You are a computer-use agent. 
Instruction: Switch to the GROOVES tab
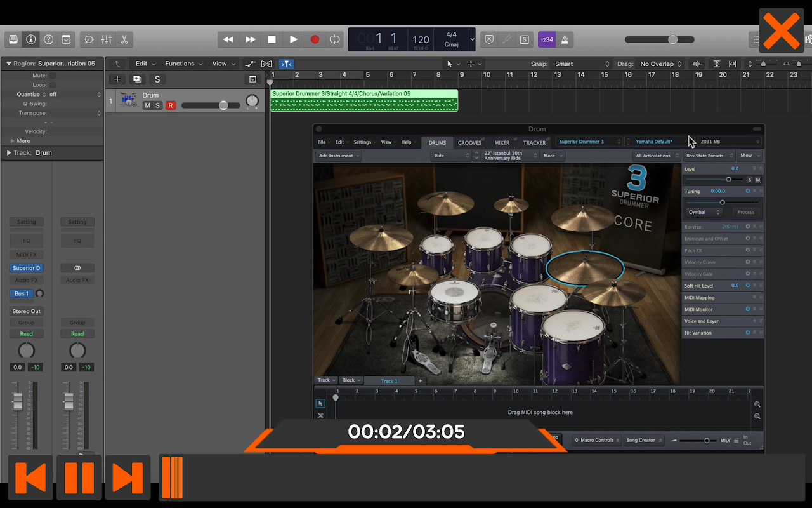coord(470,142)
